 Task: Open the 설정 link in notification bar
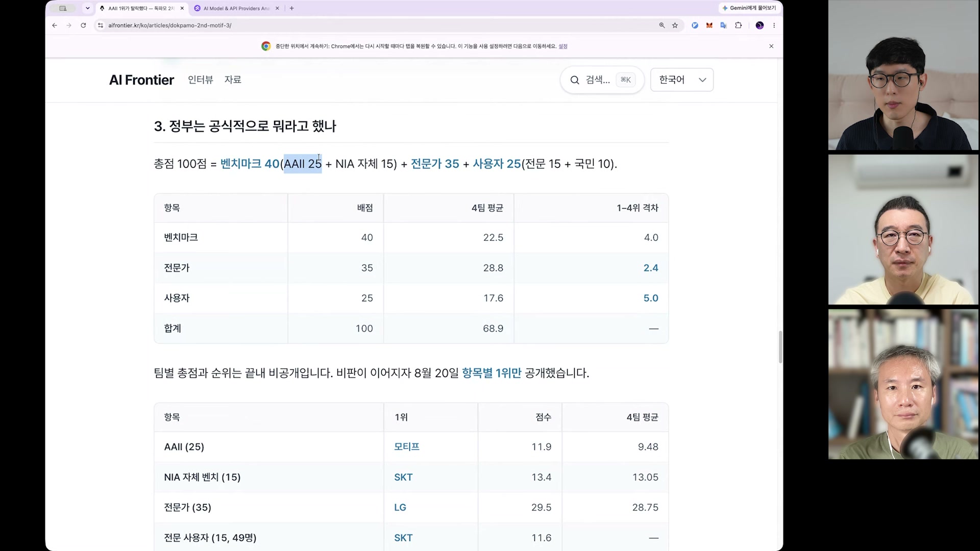tap(563, 46)
